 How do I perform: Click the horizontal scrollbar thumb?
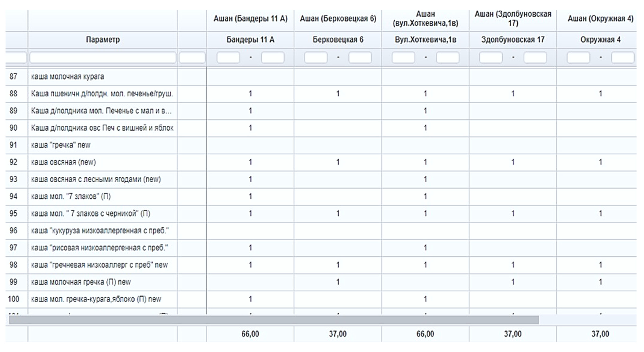(274, 320)
